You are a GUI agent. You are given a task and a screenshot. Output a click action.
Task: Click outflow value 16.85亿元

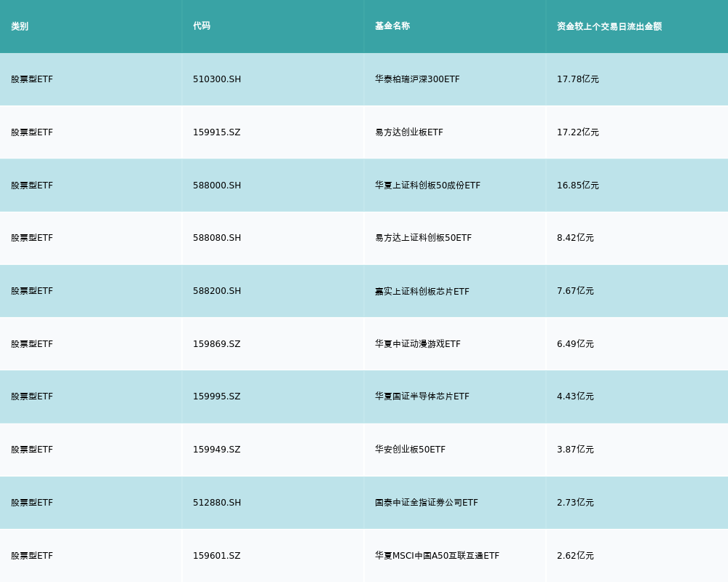pyautogui.click(x=578, y=186)
